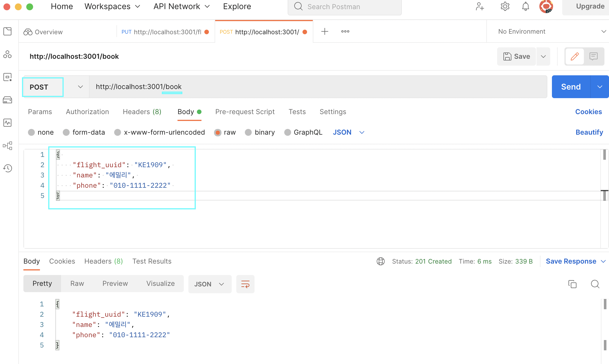
Task: Open the settings gear icon
Action: pos(505,6)
